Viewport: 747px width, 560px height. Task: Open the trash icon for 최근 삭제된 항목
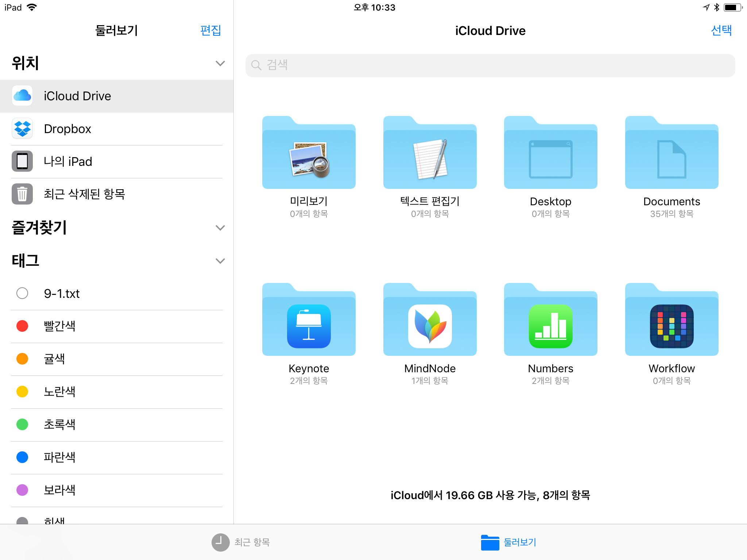click(22, 194)
